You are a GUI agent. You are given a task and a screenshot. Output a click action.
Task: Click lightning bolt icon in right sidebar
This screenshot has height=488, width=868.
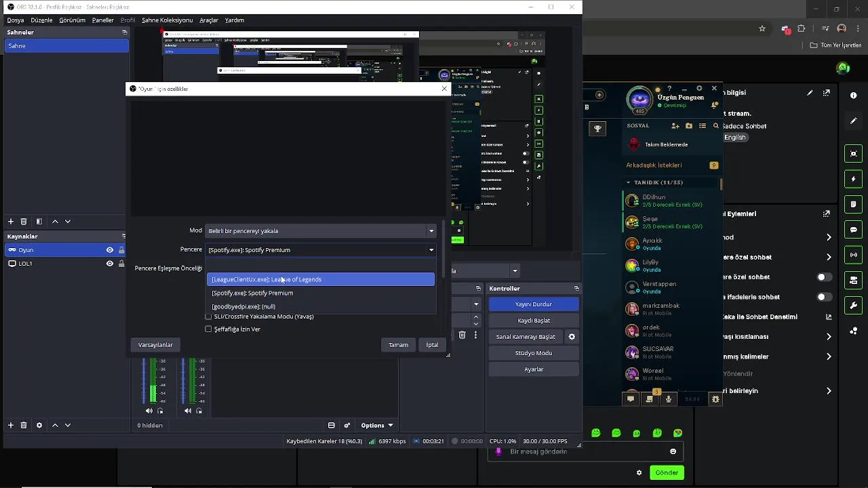[x=854, y=179]
